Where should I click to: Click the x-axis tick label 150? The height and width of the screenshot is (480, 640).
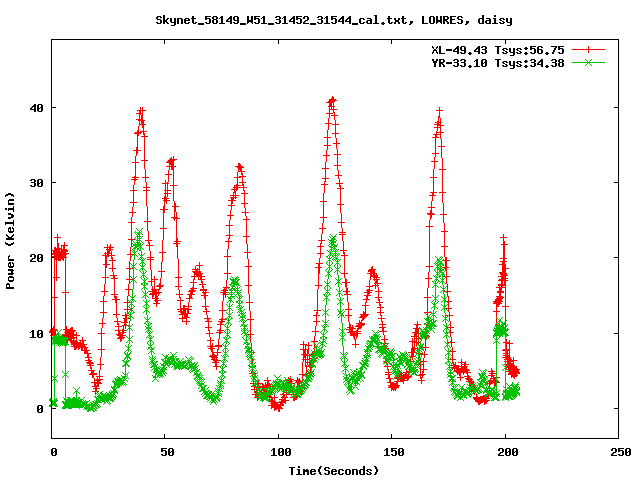point(394,452)
